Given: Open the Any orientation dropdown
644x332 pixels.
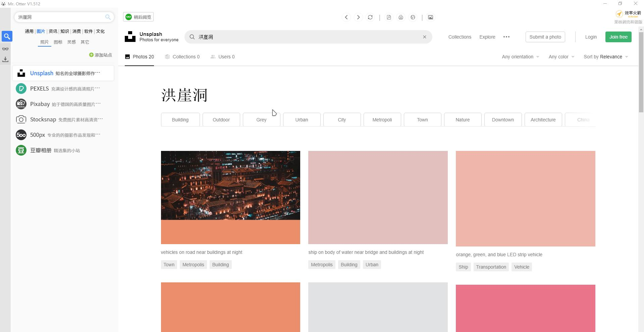Looking at the screenshot, I should tap(521, 57).
